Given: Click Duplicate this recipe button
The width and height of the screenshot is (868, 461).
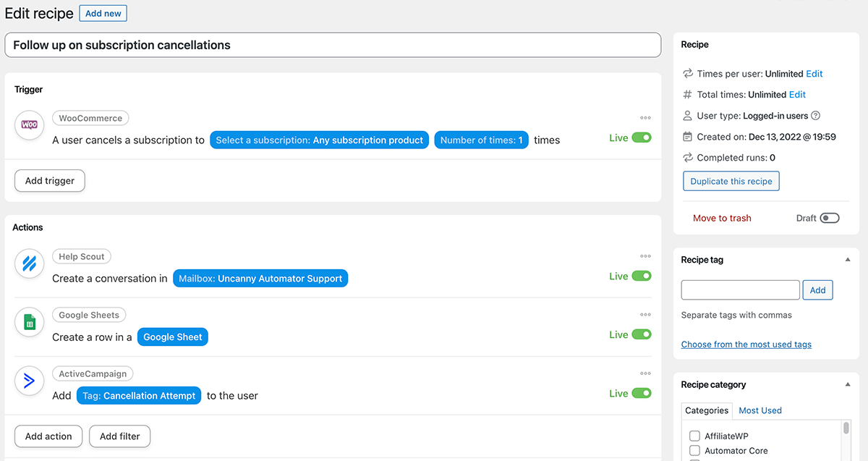Looking at the screenshot, I should tap(731, 181).
